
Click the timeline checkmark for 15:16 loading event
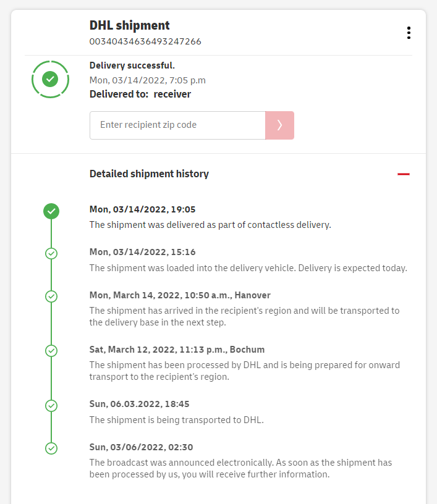pos(51,253)
